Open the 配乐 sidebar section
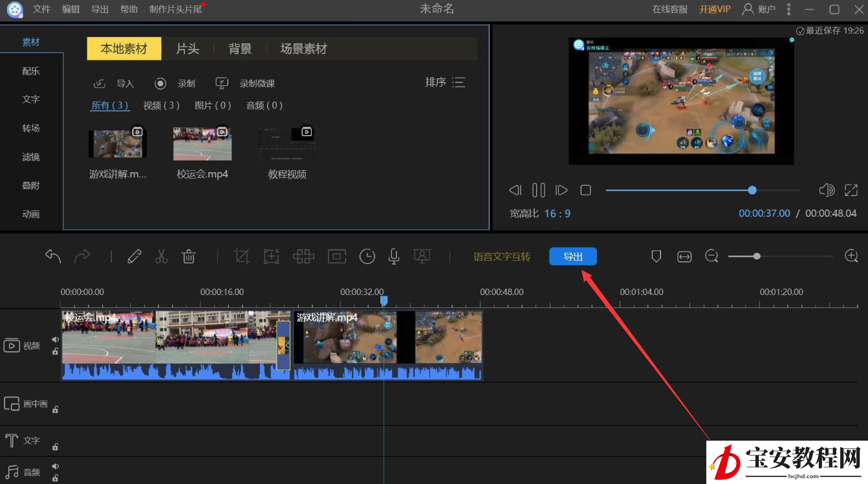The width and height of the screenshot is (868, 484). [31, 71]
